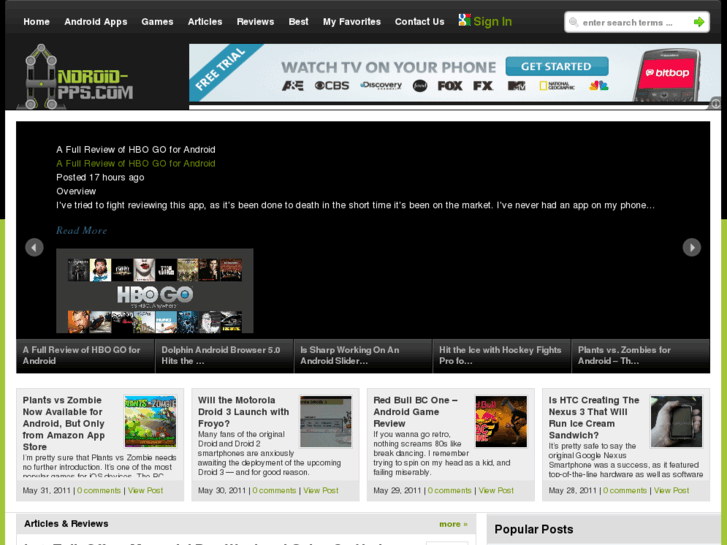
Task: Go to the Games section
Action: pos(157,22)
